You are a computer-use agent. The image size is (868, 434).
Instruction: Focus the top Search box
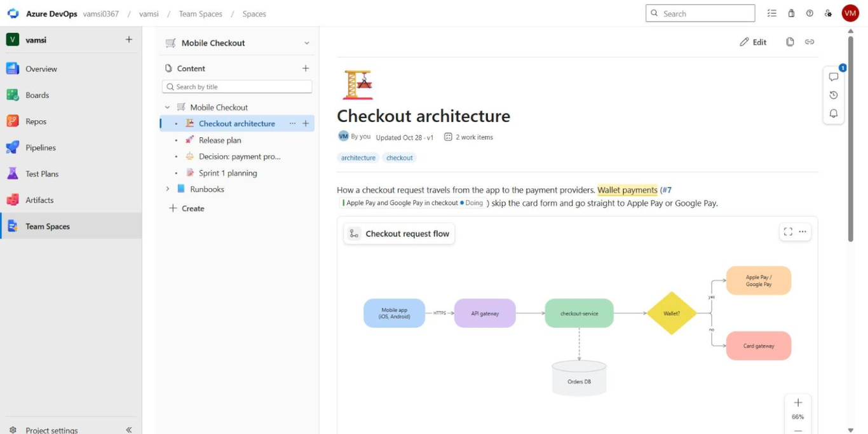(x=700, y=13)
